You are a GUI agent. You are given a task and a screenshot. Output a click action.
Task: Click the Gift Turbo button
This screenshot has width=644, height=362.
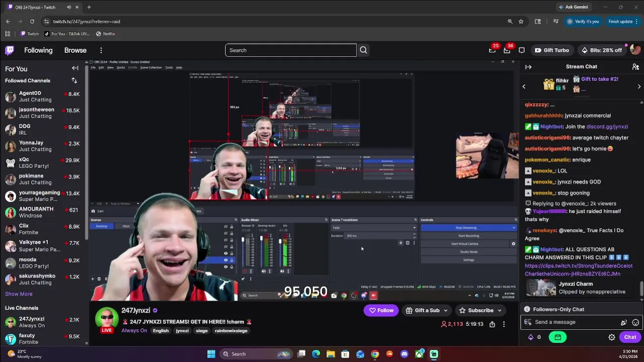pyautogui.click(x=552, y=50)
